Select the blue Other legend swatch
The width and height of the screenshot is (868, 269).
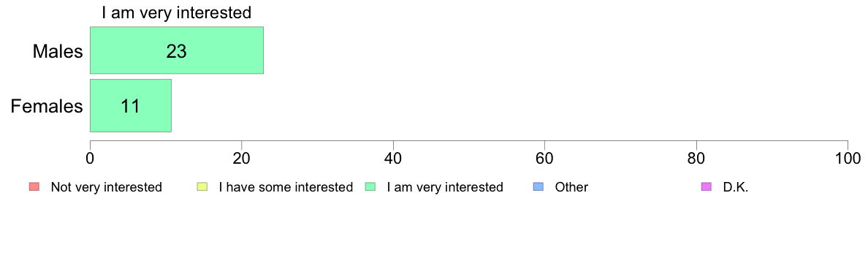pos(538,187)
